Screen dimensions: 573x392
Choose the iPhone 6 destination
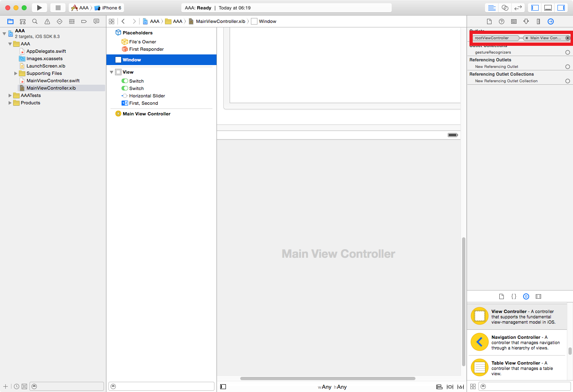[x=108, y=8]
